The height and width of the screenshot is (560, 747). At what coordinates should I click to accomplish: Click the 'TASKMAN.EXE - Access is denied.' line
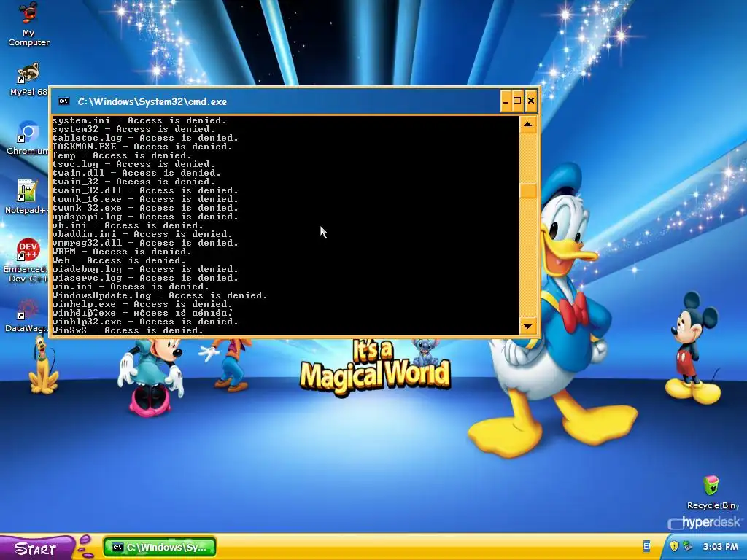click(x=142, y=147)
